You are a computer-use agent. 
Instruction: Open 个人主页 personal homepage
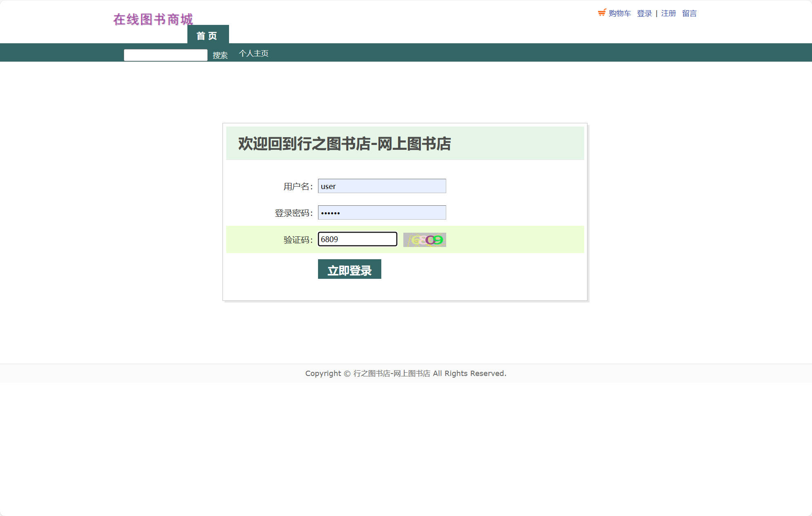(x=254, y=53)
